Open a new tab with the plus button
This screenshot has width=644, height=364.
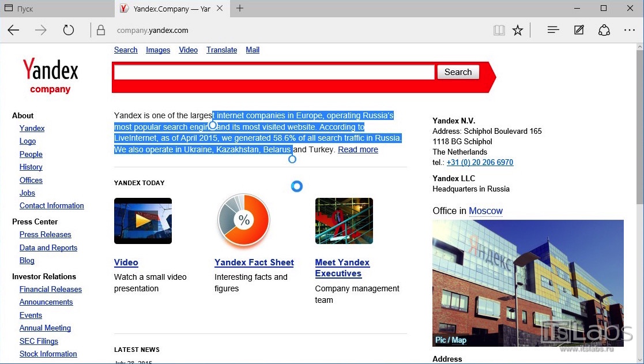(240, 8)
